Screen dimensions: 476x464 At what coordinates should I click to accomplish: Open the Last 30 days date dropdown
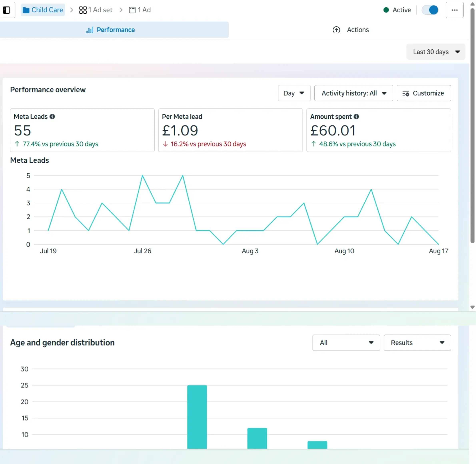click(436, 52)
